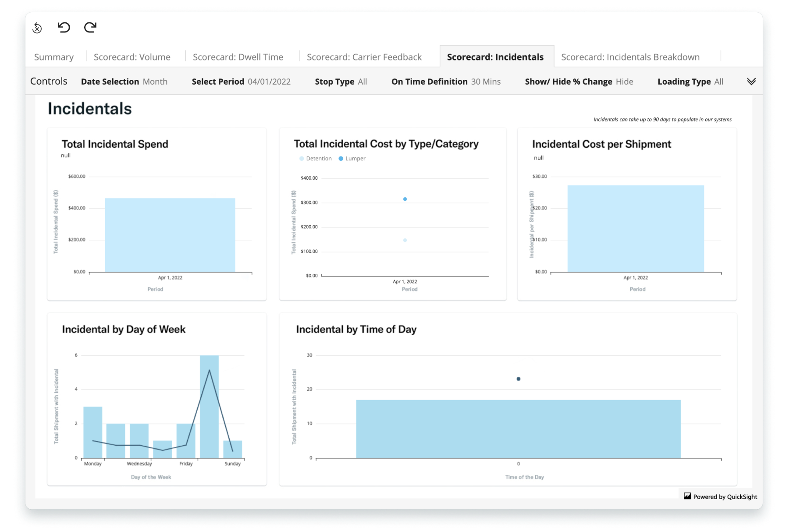Click the redo arrow icon
789x532 pixels.
pos(90,28)
